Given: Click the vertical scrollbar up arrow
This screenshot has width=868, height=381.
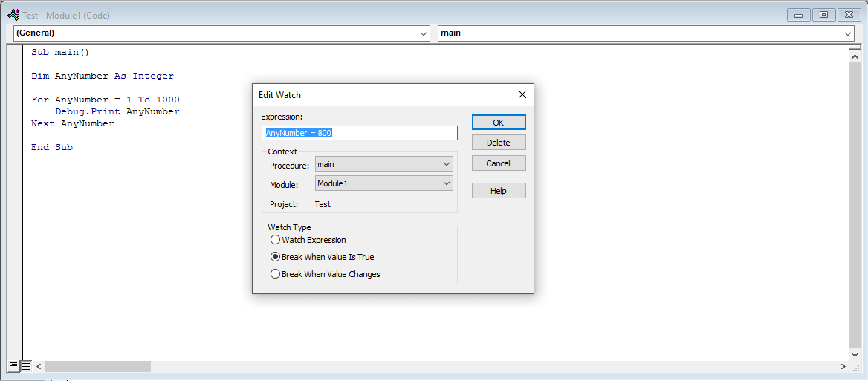Looking at the screenshot, I should 855,56.
